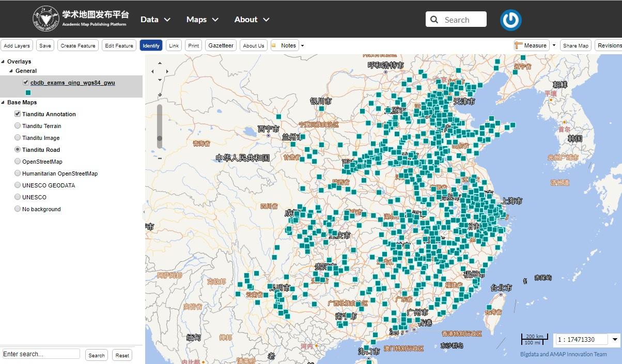Click the Identify button
This screenshot has width=622, height=364.
click(x=151, y=45)
